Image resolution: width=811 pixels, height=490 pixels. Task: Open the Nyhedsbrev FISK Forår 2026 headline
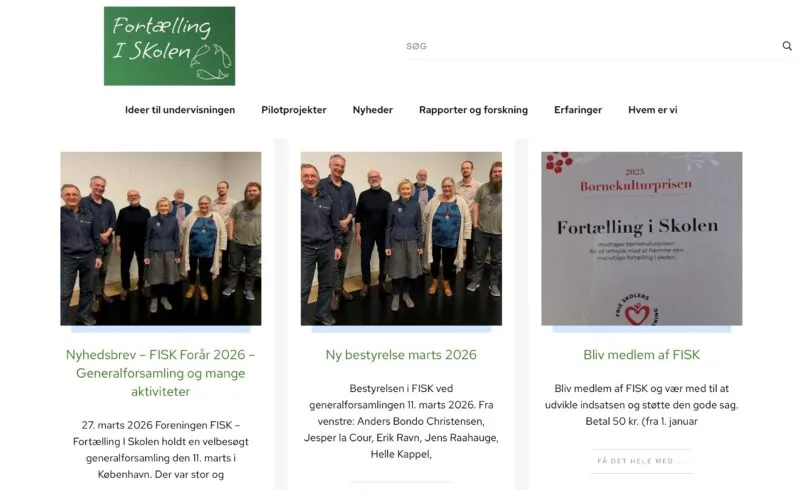[161, 373]
